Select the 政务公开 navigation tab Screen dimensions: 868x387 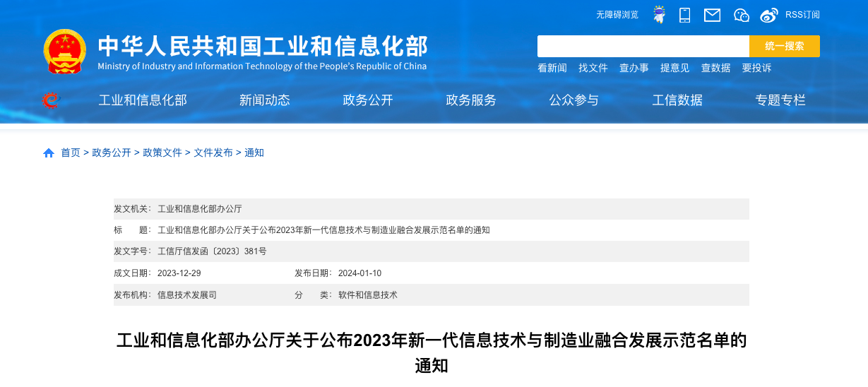click(368, 100)
